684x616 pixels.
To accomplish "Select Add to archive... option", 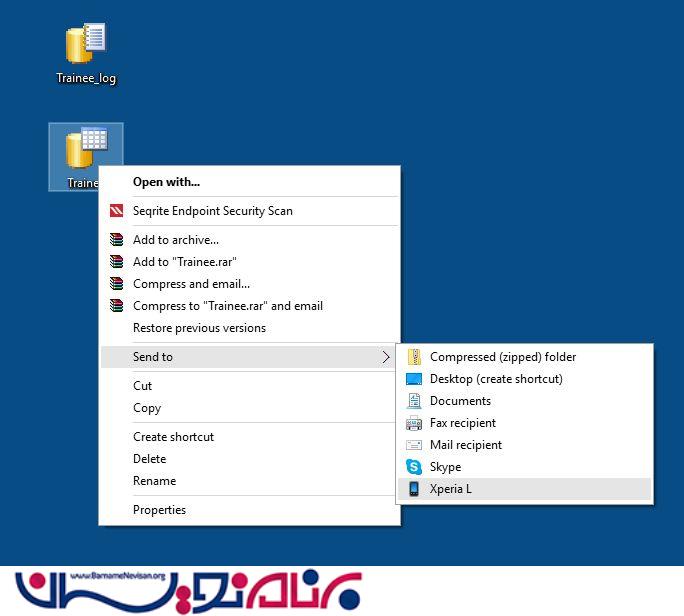I will [176, 240].
